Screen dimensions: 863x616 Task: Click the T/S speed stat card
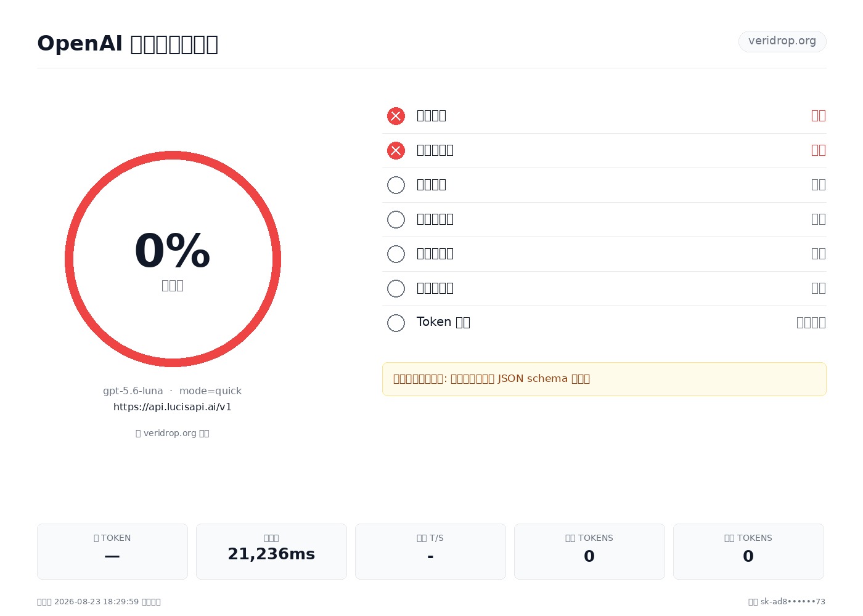[430, 551]
